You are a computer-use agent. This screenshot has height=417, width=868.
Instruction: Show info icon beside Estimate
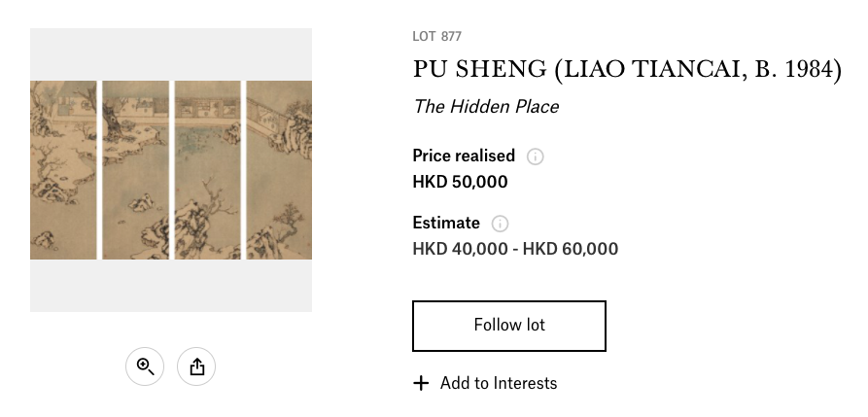pyautogui.click(x=500, y=224)
